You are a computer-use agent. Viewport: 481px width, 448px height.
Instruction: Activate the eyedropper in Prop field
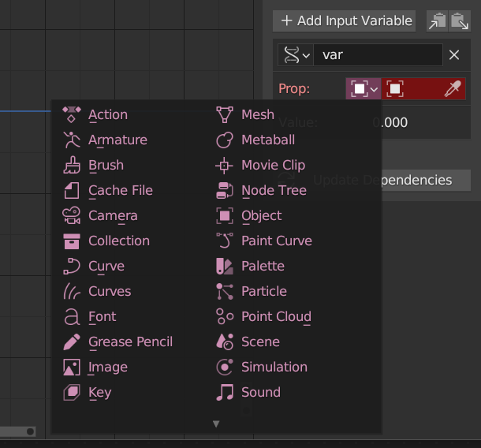pos(453,89)
